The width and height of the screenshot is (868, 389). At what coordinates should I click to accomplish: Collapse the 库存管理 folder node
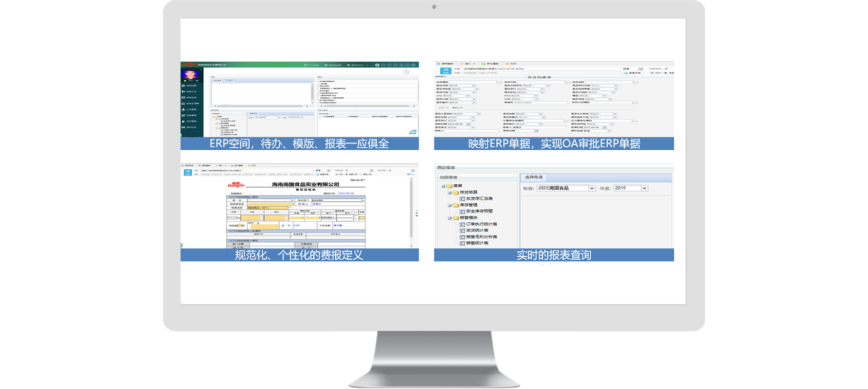(x=450, y=205)
